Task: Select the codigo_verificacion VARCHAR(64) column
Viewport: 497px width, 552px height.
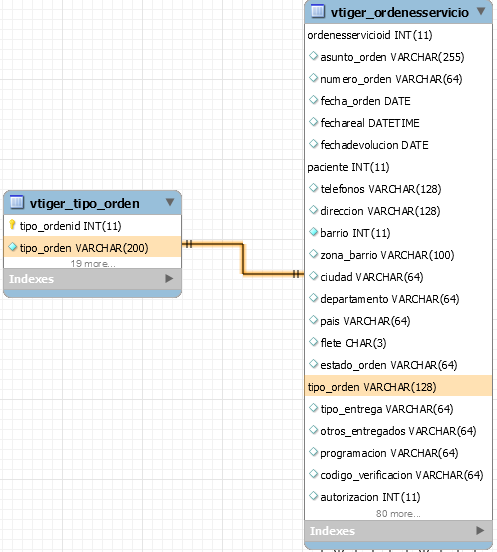Action: pyautogui.click(x=398, y=475)
